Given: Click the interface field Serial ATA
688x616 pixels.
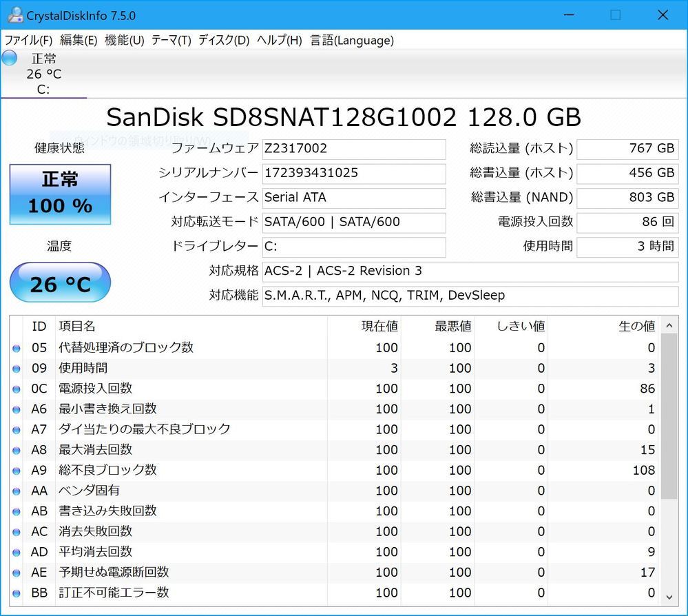Looking at the screenshot, I should click(354, 198).
